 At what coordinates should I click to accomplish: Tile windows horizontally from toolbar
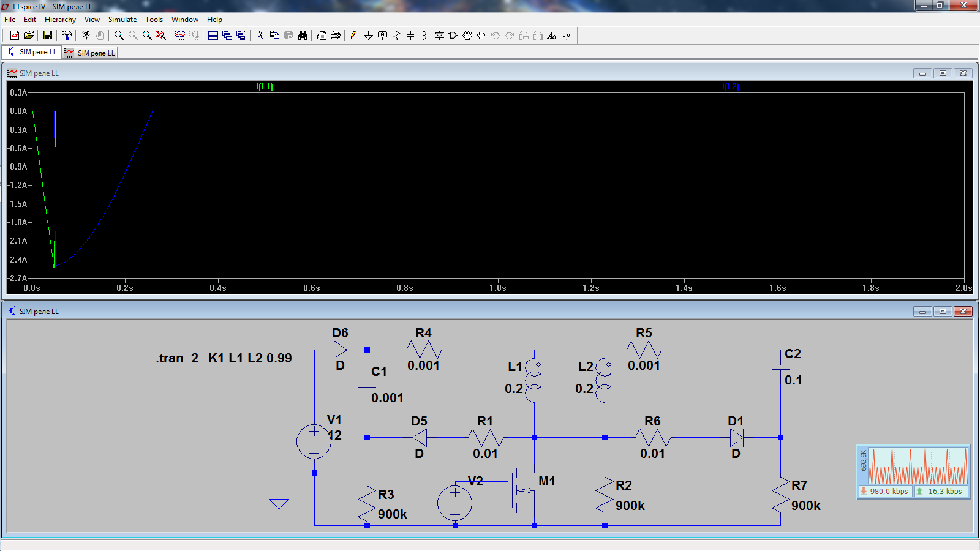tap(213, 36)
